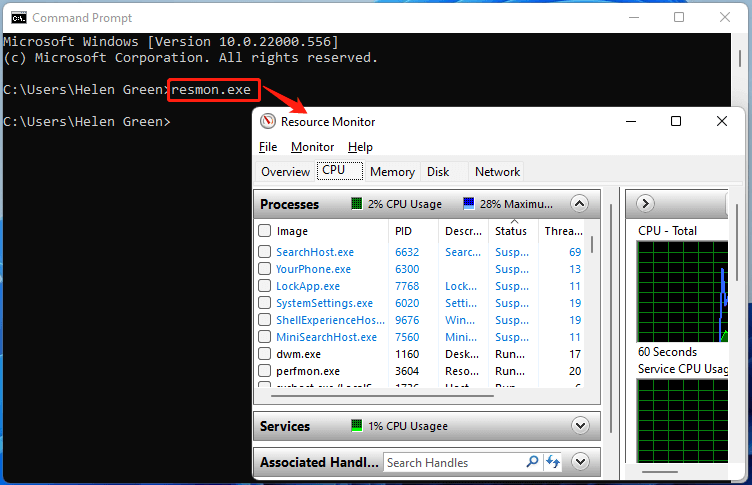Click the search magnifier in Search Handles
Viewport: 752px width, 485px height.
click(532, 462)
